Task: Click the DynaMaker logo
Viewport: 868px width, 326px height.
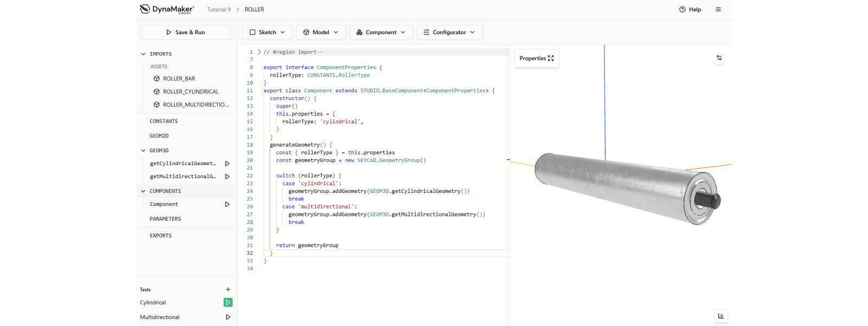Action: click(x=167, y=9)
